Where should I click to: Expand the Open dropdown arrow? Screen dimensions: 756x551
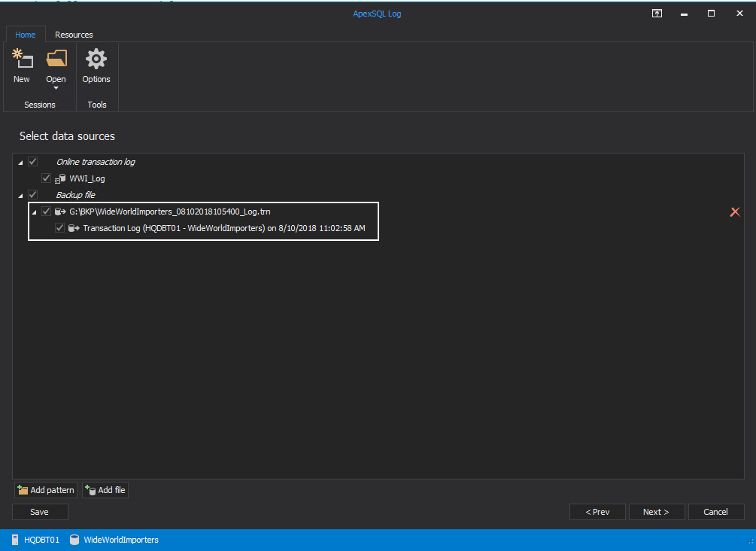tap(56, 88)
